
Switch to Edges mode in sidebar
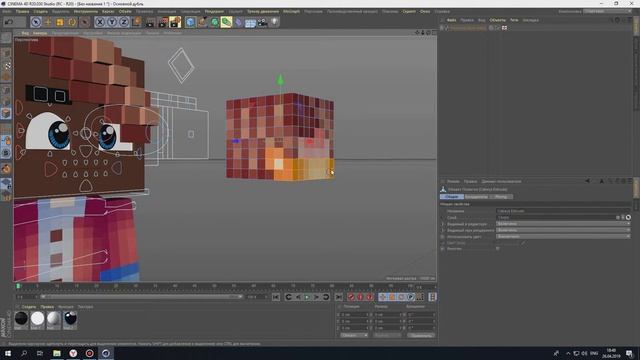coord(6,101)
